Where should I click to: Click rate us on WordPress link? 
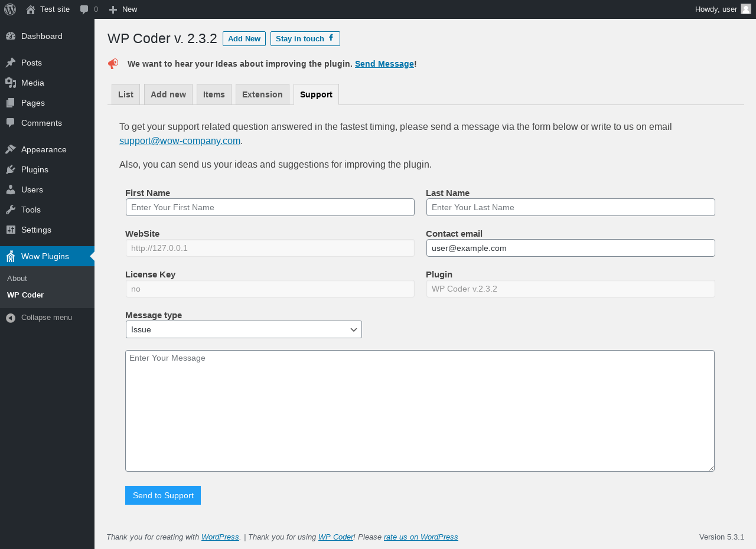(x=421, y=537)
